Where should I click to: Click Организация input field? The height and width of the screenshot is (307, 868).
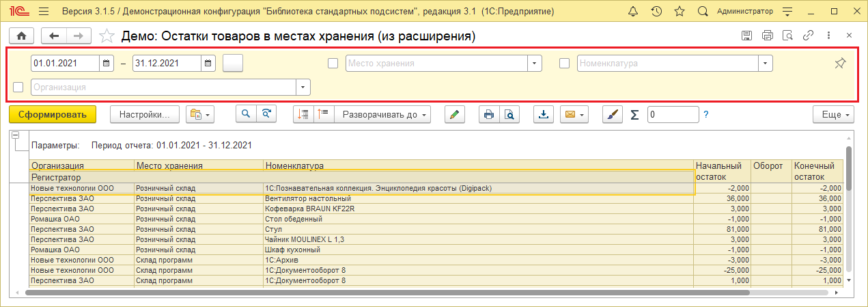click(163, 87)
